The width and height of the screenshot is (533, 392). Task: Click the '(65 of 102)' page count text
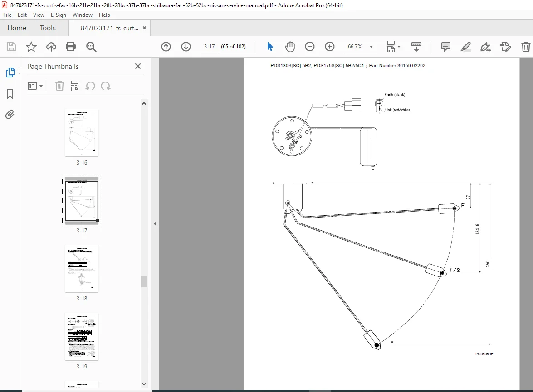233,47
